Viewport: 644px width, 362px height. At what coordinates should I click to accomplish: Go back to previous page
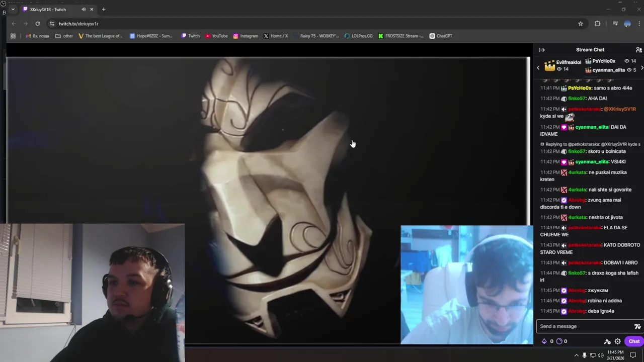pyautogui.click(x=14, y=24)
